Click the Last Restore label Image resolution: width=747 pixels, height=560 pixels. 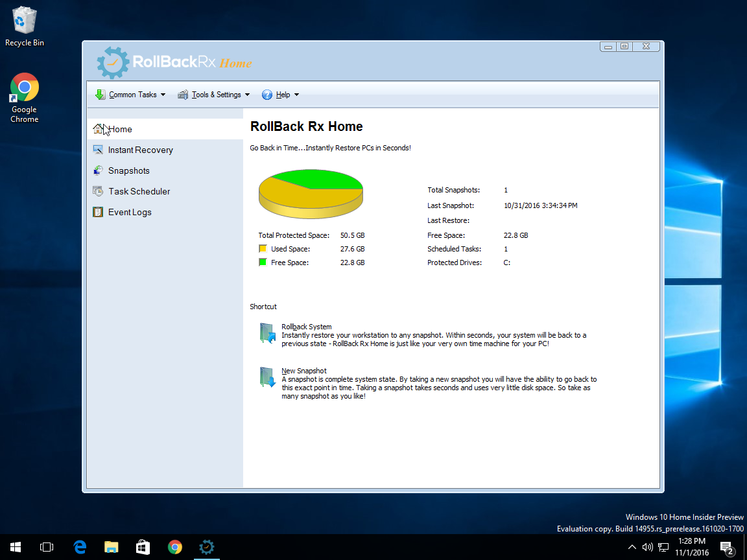click(448, 220)
